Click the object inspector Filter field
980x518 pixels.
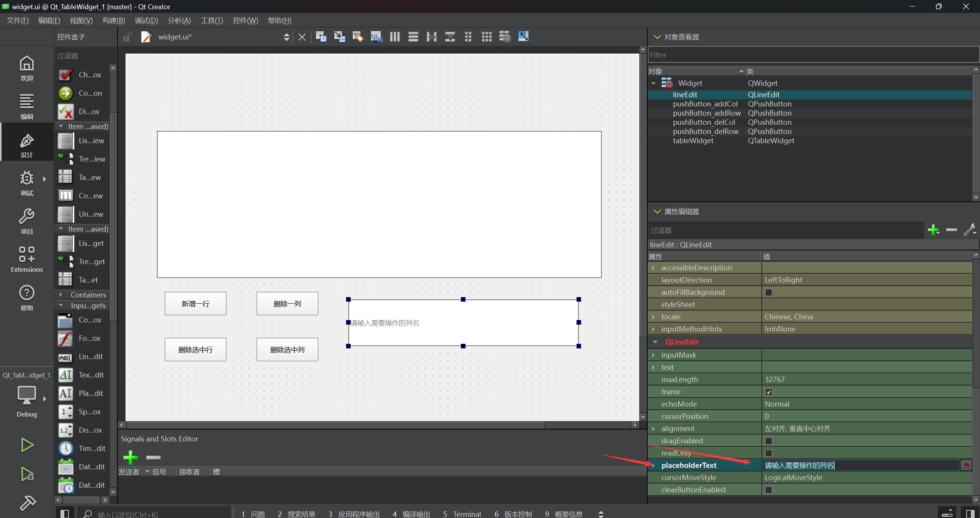click(x=813, y=55)
